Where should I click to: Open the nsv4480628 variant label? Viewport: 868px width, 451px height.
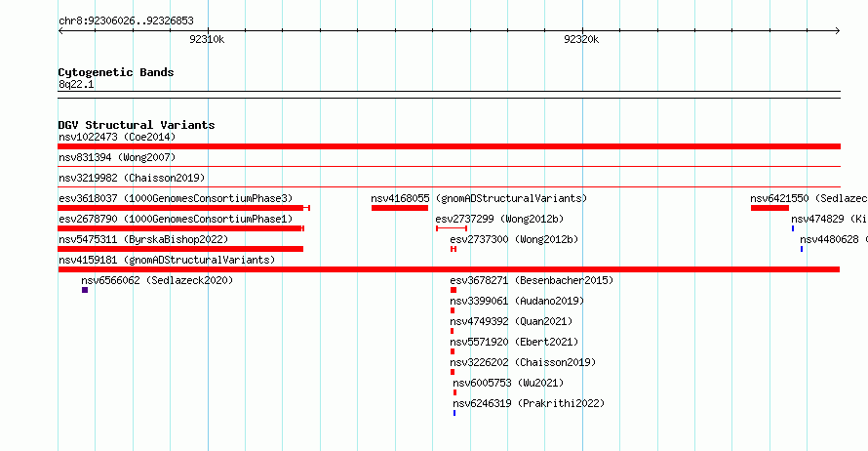point(834,239)
